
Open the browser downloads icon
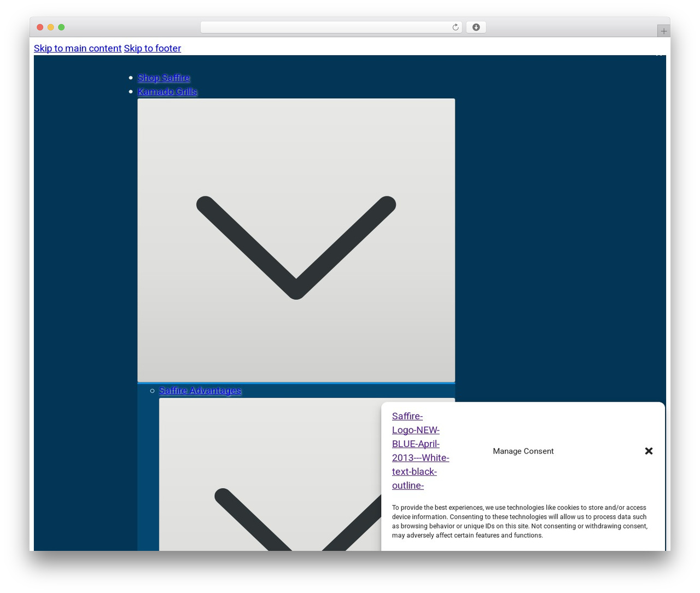[476, 27]
